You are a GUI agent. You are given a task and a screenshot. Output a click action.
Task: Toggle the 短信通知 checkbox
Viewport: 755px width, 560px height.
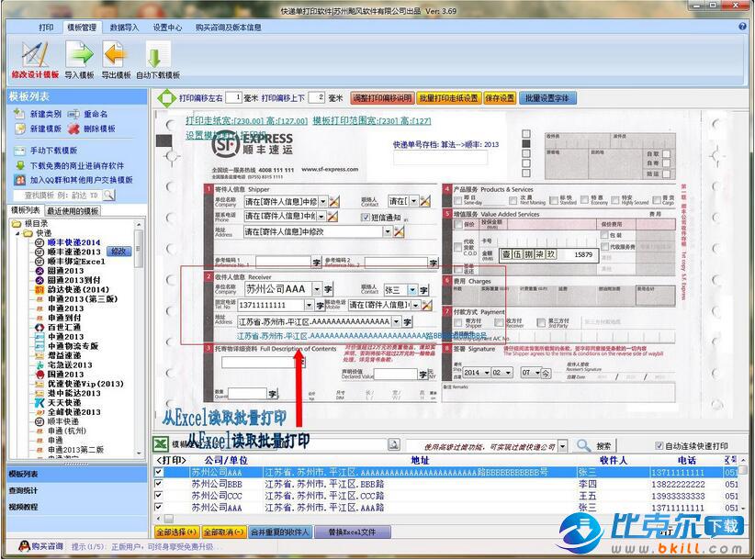pyautogui.click(x=365, y=217)
